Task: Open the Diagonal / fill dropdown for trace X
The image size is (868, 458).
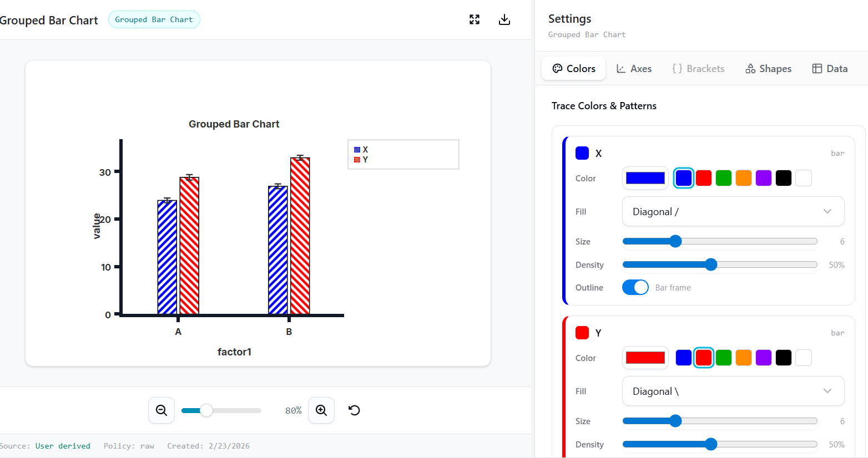Action: click(x=733, y=211)
